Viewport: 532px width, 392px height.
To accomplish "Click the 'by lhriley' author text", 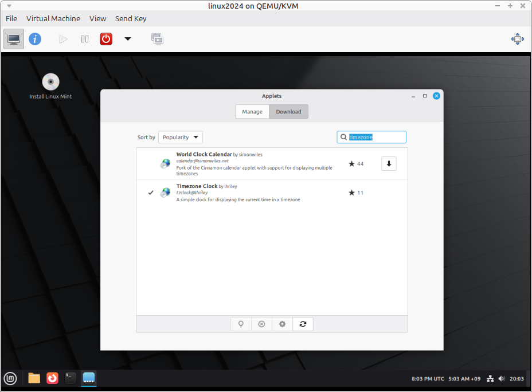I will (x=228, y=186).
